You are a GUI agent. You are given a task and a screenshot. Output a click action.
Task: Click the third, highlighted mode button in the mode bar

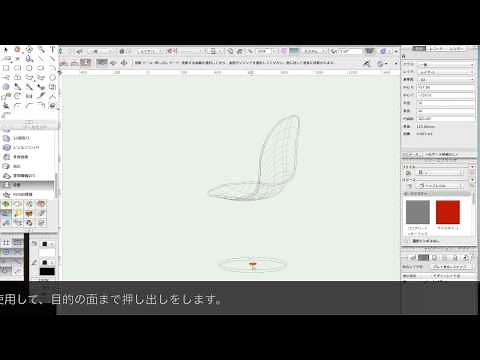[85, 62]
